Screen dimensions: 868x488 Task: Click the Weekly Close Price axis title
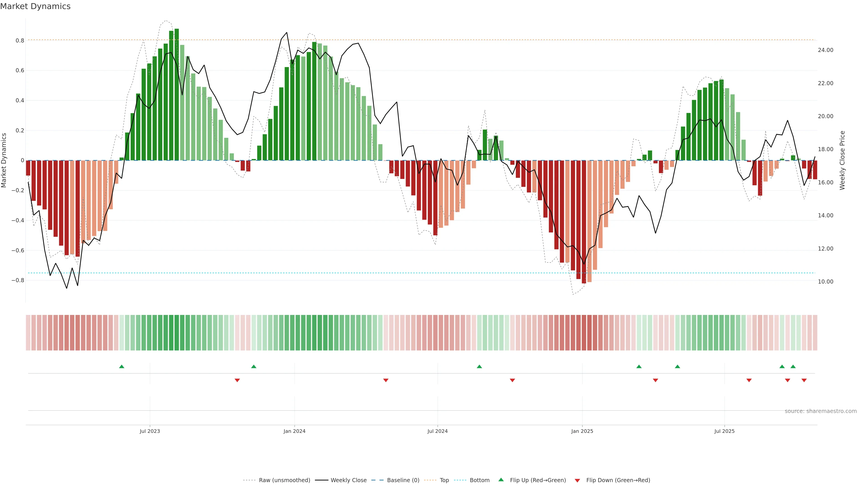click(842, 160)
